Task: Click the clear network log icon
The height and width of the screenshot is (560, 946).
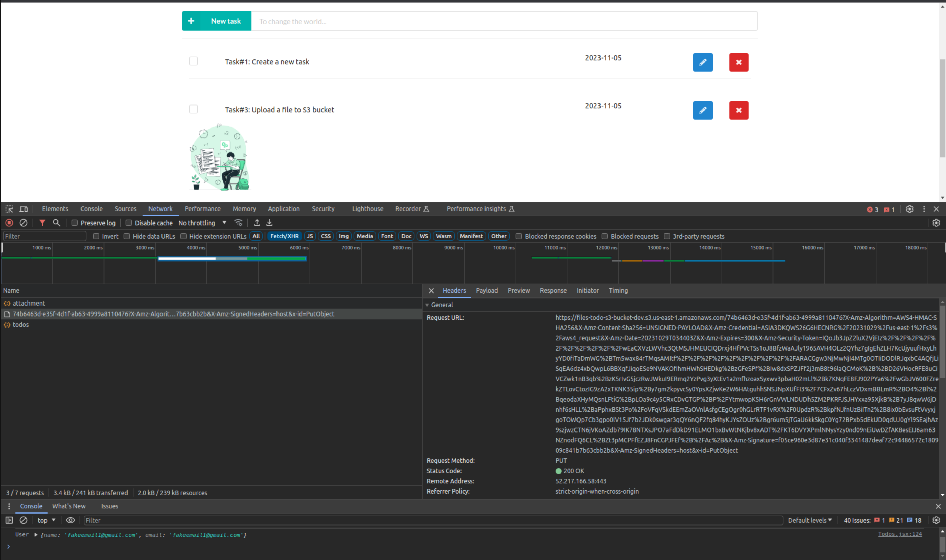Action: [23, 222]
